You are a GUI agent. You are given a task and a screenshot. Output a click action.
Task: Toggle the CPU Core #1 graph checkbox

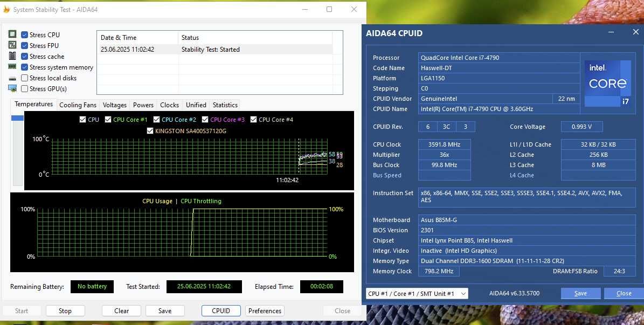pos(108,120)
